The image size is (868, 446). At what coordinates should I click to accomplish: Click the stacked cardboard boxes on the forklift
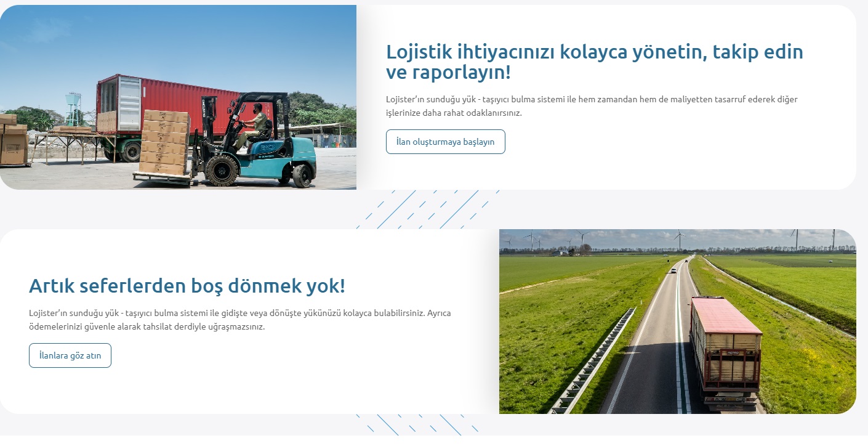tap(164, 143)
